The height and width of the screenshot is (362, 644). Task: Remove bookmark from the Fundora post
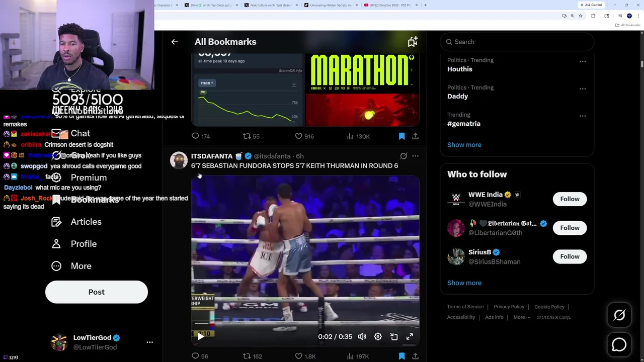click(401, 356)
